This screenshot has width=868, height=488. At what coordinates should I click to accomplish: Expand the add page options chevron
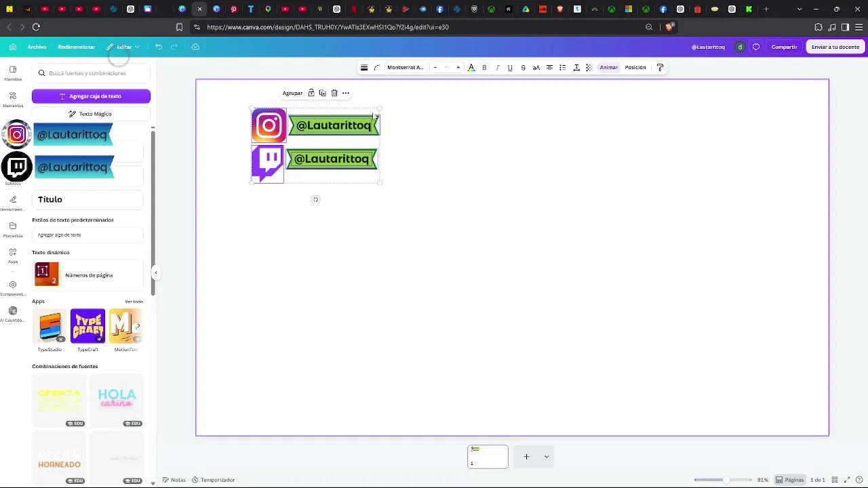(x=547, y=457)
